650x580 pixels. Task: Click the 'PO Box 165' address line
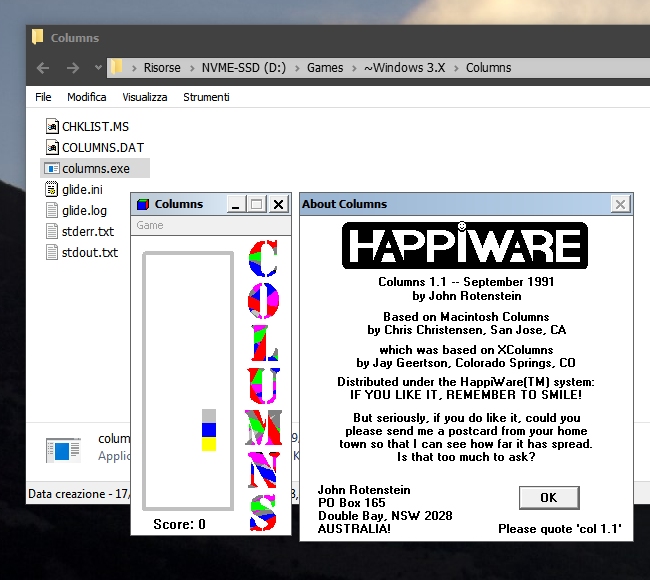pos(352,502)
